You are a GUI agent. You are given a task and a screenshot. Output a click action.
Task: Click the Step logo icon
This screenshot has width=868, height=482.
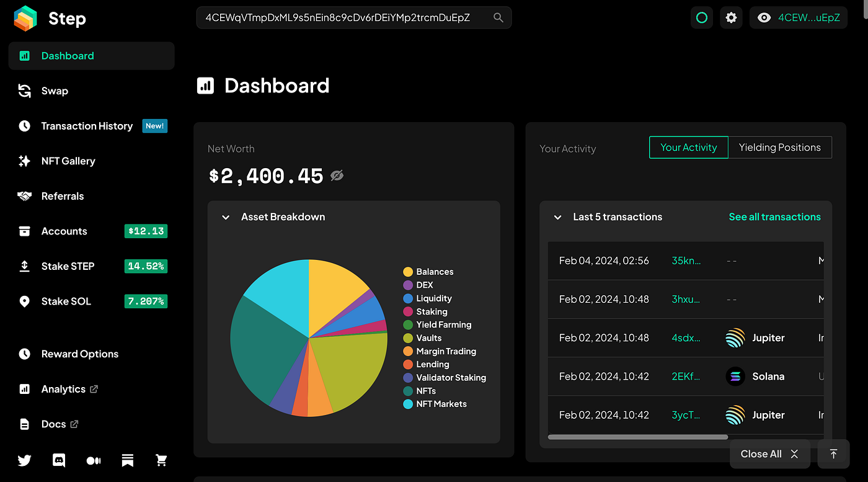pos(25,18)
